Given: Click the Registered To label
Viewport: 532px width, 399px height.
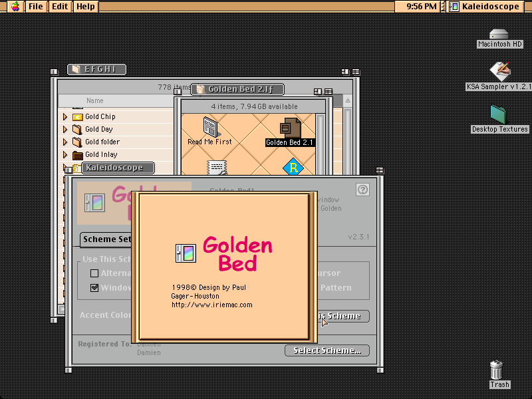Looking at the screenshot, I should tap(105, 344).
